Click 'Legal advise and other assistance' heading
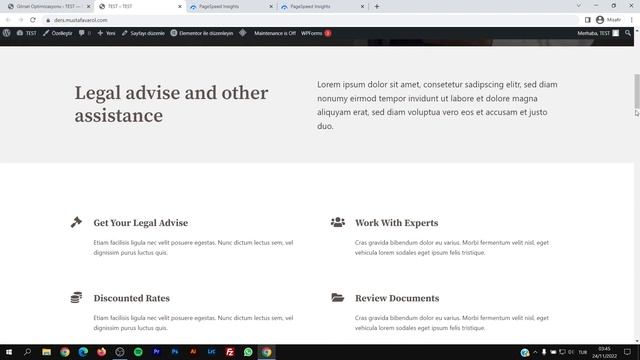Viewport: 640px width, 360px height. point(171,104)
